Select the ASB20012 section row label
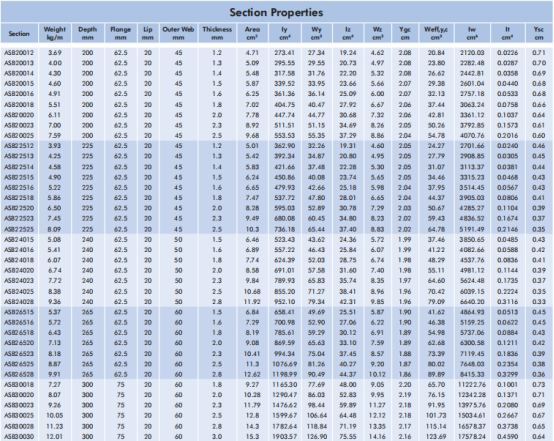 point(19,53)
